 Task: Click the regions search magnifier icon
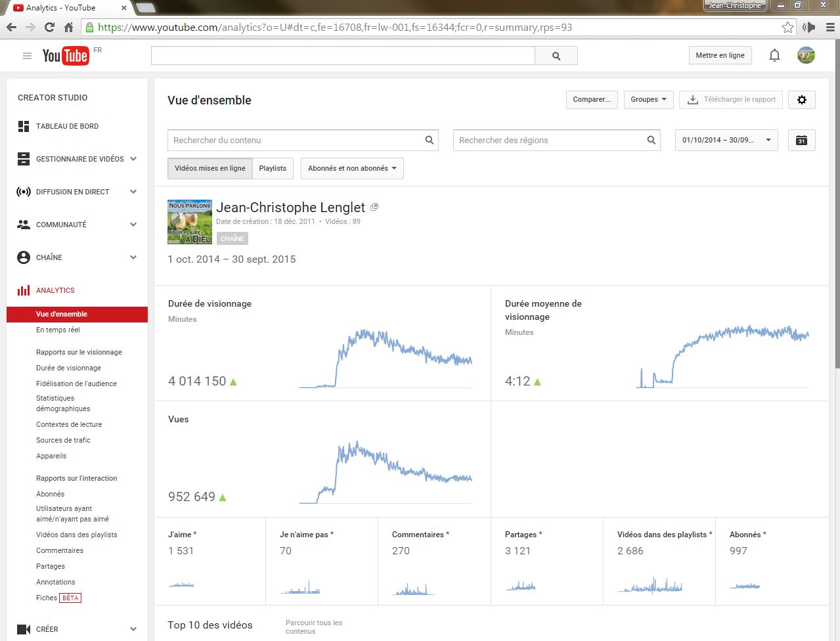pos(652,140)
